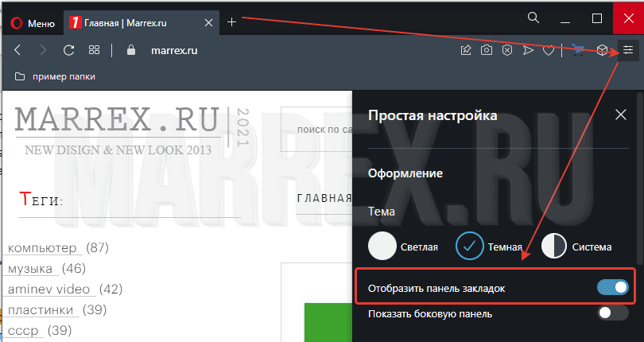Image resolution: width=644 pixels, height=342 pixels.
Task: Reload the current page
Action: pos(68,50)
